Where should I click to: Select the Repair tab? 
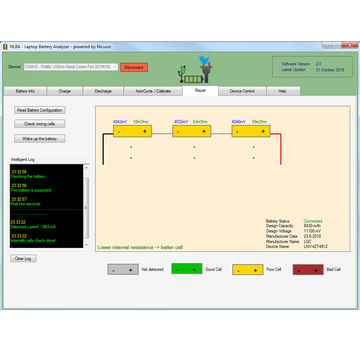(x=201, y=91)
